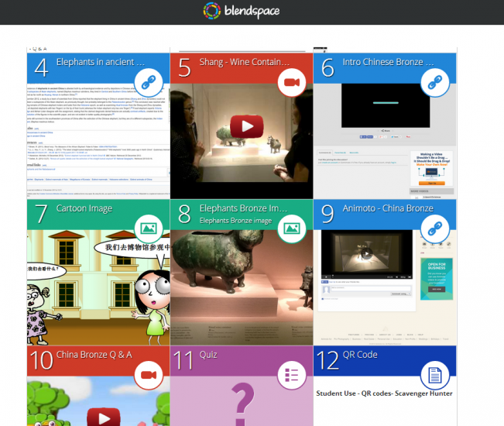This screenshot has width=504, height=426.
Task: Open the bronze elephant photo thumbnail
Action: tap(242, 287)
